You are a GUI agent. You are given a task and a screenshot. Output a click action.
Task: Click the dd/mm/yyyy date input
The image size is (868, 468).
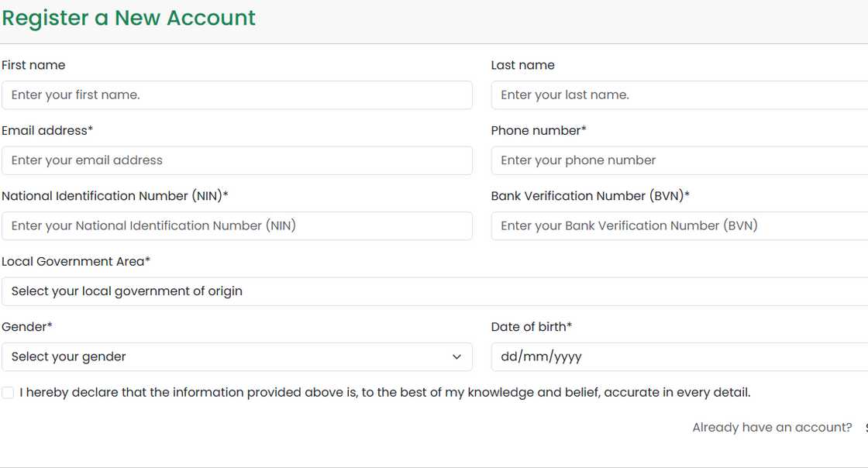(679, 357)
